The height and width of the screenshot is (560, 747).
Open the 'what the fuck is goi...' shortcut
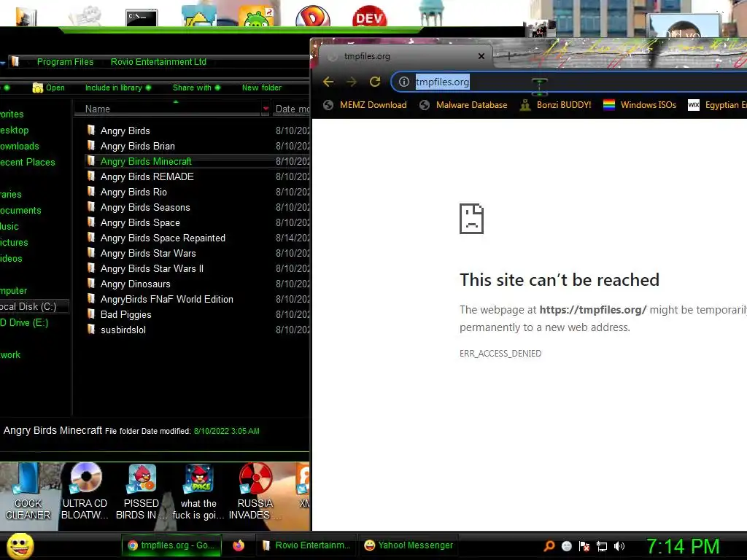point(198,492)
